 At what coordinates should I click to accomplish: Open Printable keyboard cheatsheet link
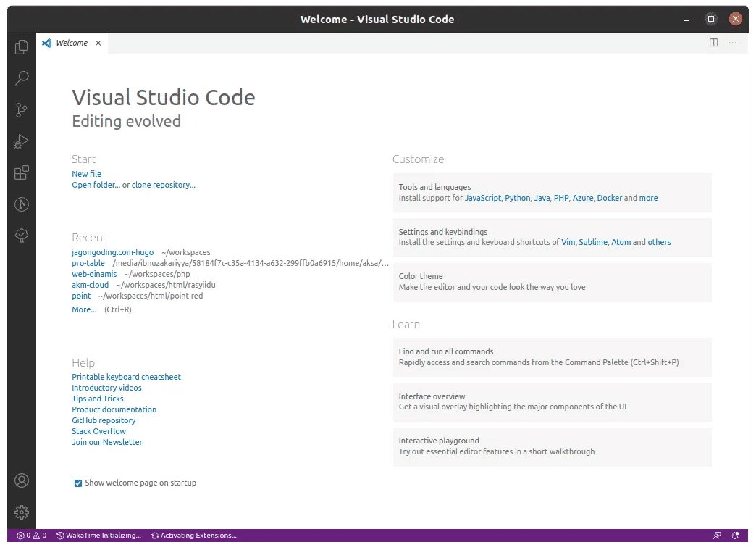[126, 377]
